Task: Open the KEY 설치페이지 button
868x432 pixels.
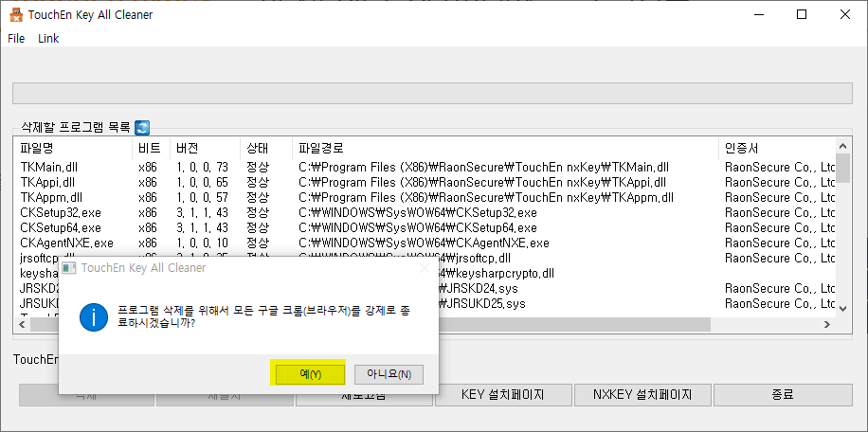Action: point(502,395)
